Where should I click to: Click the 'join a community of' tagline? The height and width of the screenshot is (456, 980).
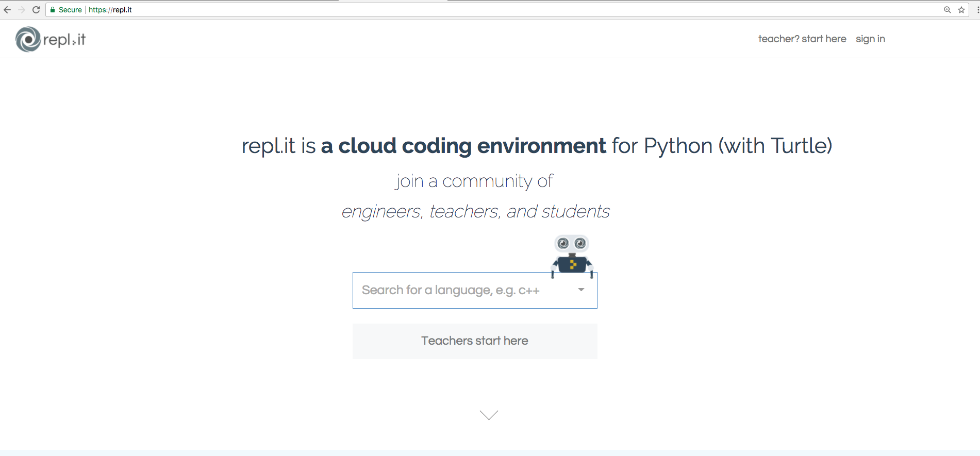474,181
